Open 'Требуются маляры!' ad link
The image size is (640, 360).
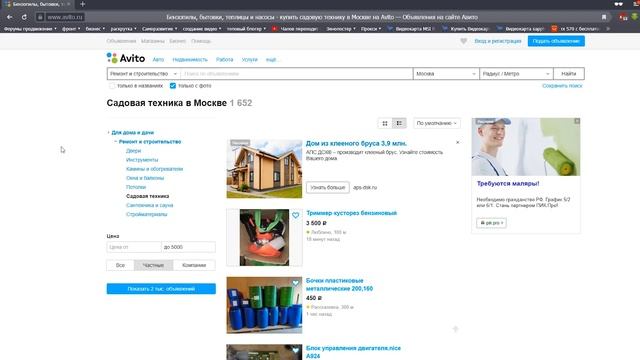coord(508,184)
